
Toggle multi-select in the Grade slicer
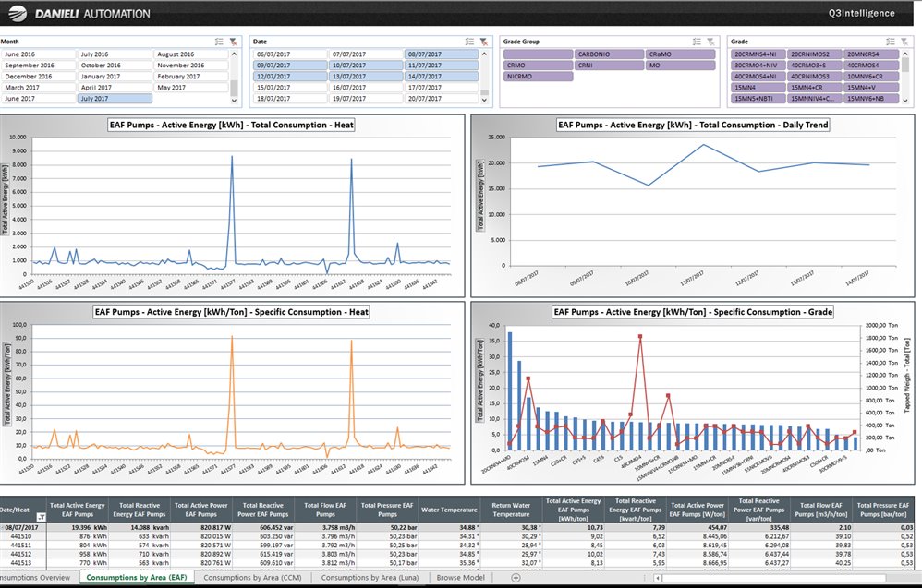click(889, 42)
